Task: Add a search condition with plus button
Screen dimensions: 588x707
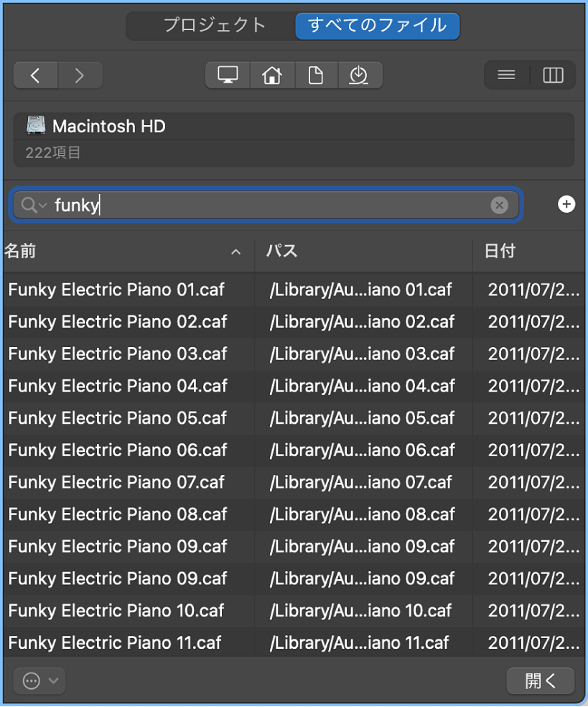Action: [566, 205]
